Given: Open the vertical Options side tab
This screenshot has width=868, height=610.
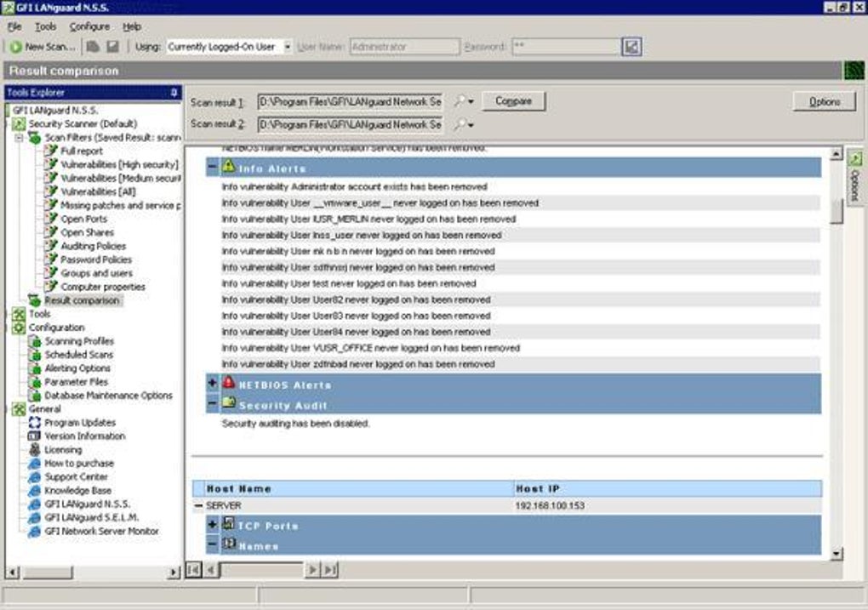Looking at the screenshot, I should pos(854,177).
